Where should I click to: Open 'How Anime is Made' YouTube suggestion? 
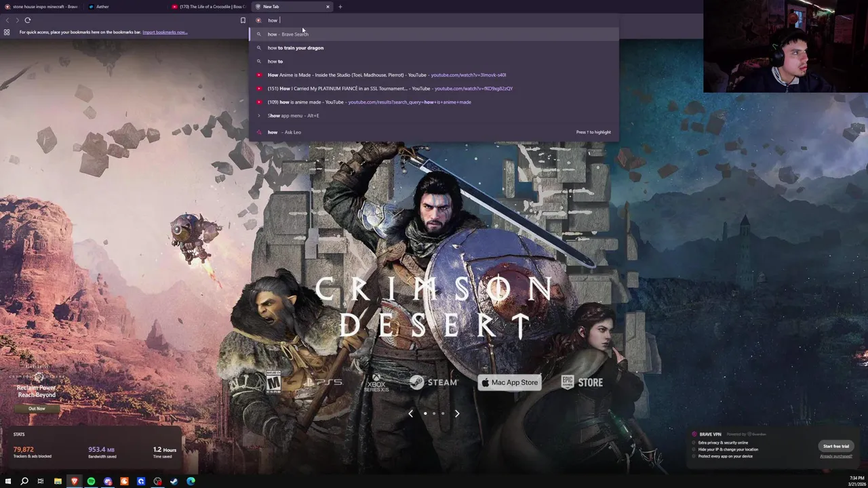(434, 75)
